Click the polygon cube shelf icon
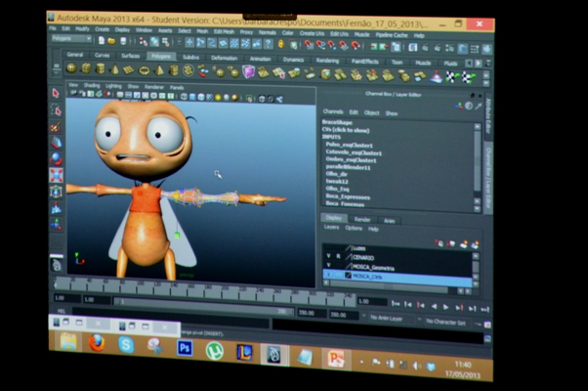 point(86,68)
